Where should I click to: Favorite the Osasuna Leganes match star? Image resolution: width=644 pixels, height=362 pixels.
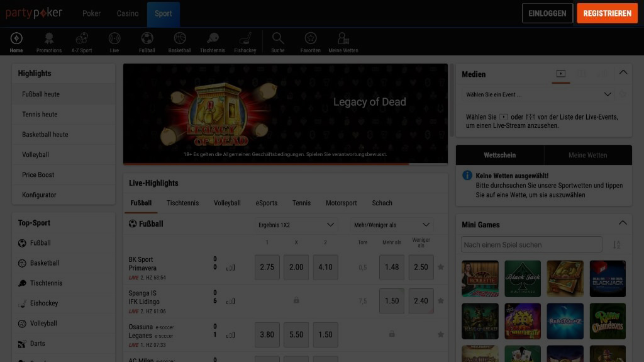pos(441,334)
